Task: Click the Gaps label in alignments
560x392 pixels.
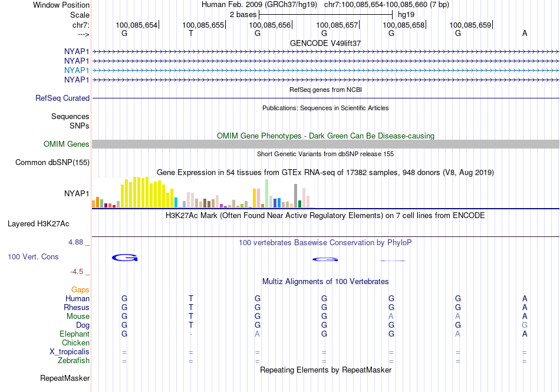Action: pos(80,289)
